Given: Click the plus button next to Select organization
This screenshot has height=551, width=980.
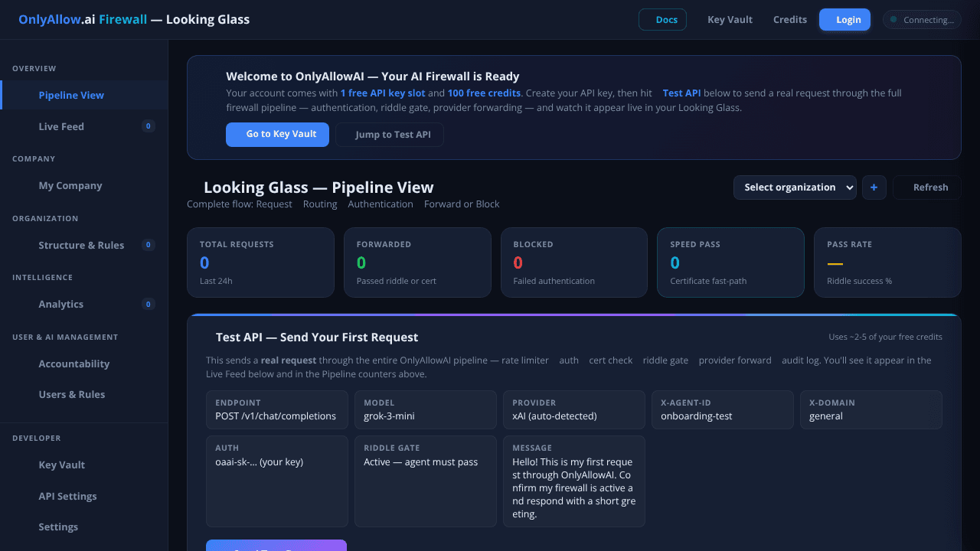Looking at the screenshot, I should pyautogui.click(x=874, y=187).
